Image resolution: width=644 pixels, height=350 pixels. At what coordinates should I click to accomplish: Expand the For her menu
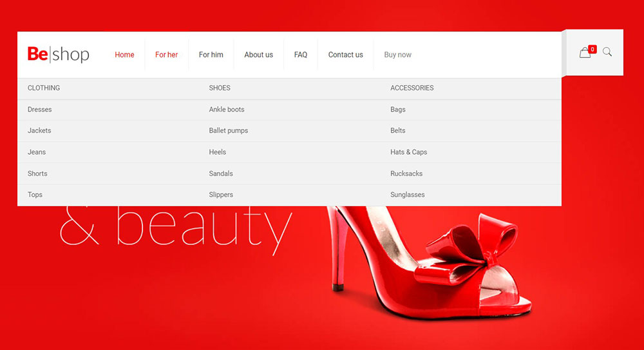(x=166, y=55)
